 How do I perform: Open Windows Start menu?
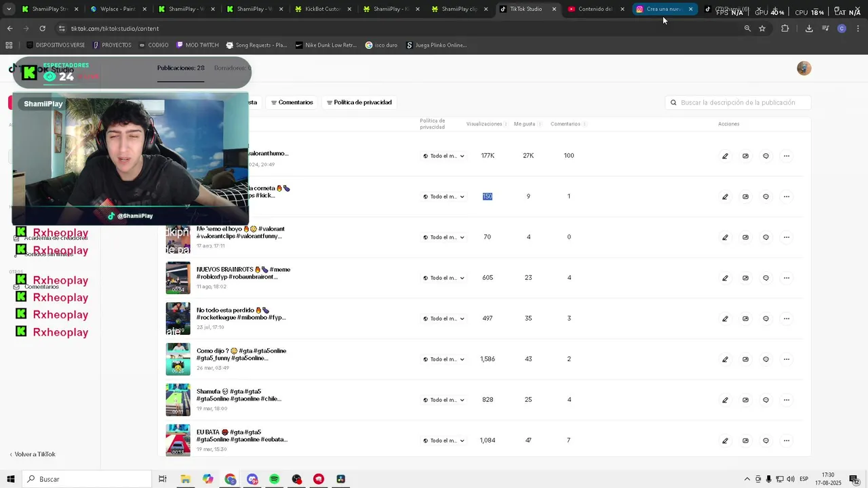(x=11, y=479)
